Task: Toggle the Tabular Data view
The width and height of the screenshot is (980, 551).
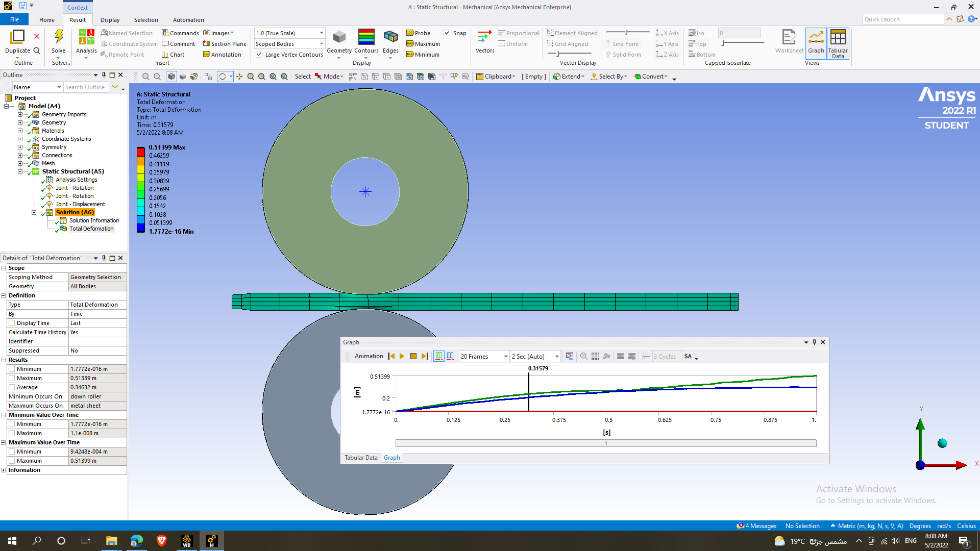Action: point(838,43)
